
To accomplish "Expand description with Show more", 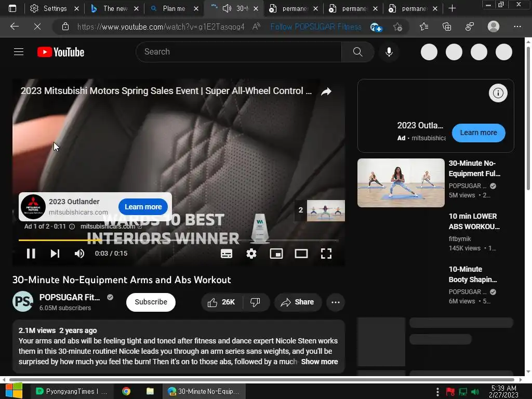I will 320,362.
